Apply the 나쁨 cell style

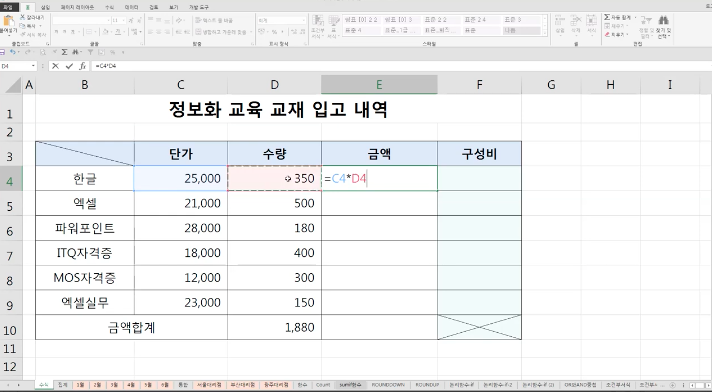click(521, 30)
